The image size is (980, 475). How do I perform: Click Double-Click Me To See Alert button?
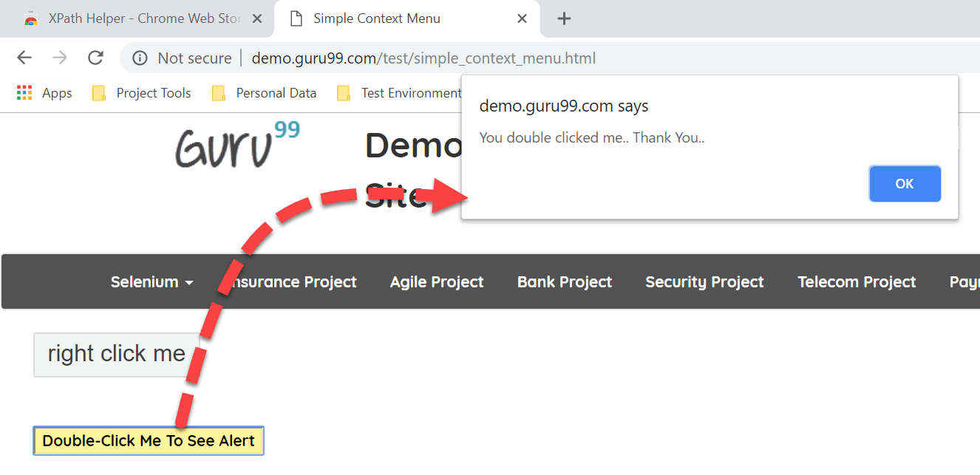click(x=149, y=441)
